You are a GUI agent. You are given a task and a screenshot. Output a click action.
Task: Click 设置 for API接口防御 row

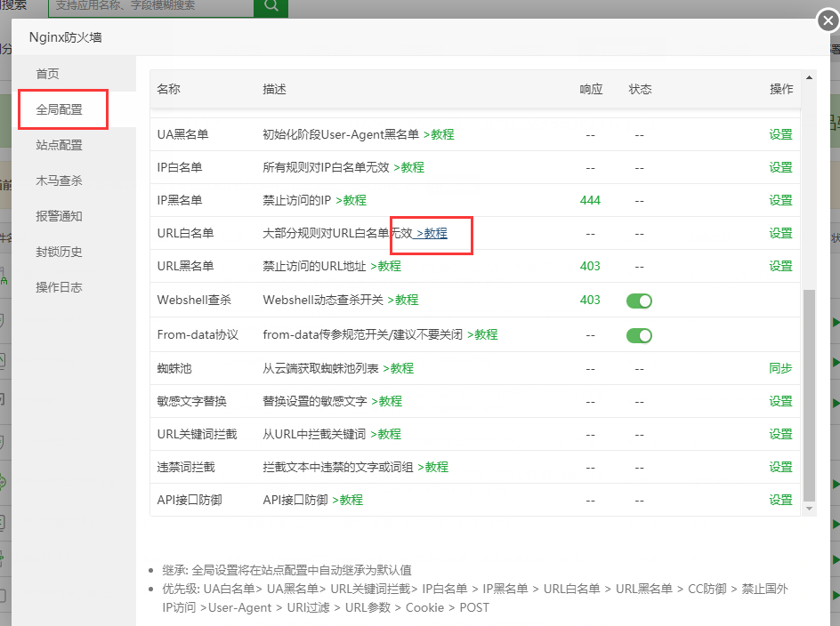[x=780, y=500]
